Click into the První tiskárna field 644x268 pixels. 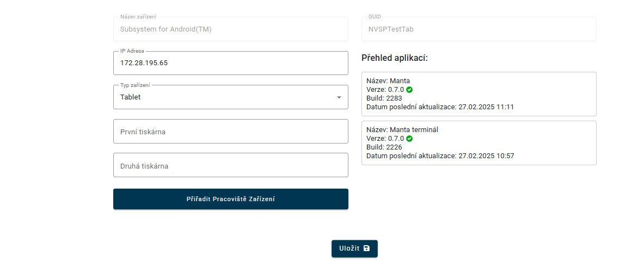[230, 132]
